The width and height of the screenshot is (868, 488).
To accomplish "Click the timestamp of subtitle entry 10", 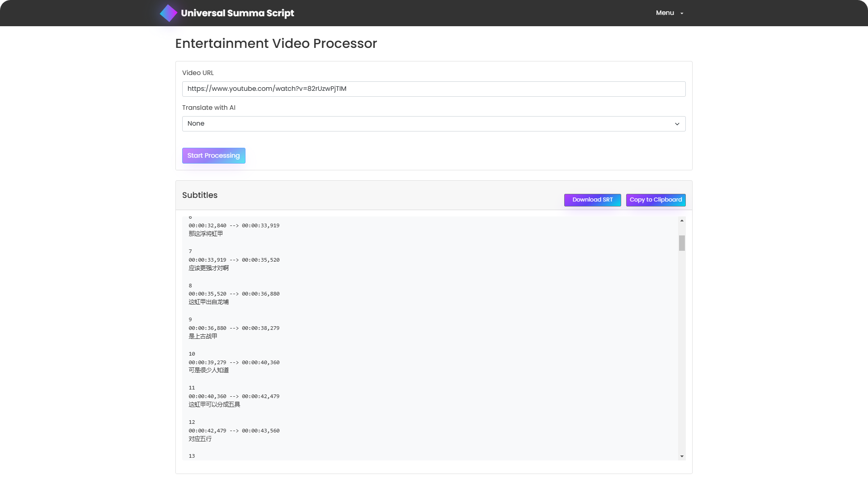I will tap(234, 362).
